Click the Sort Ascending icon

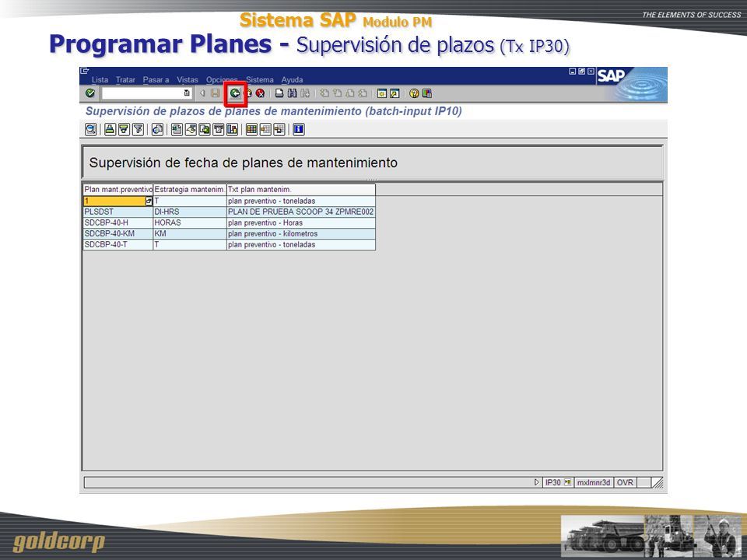pyautogui.click(x=110, y=129)
